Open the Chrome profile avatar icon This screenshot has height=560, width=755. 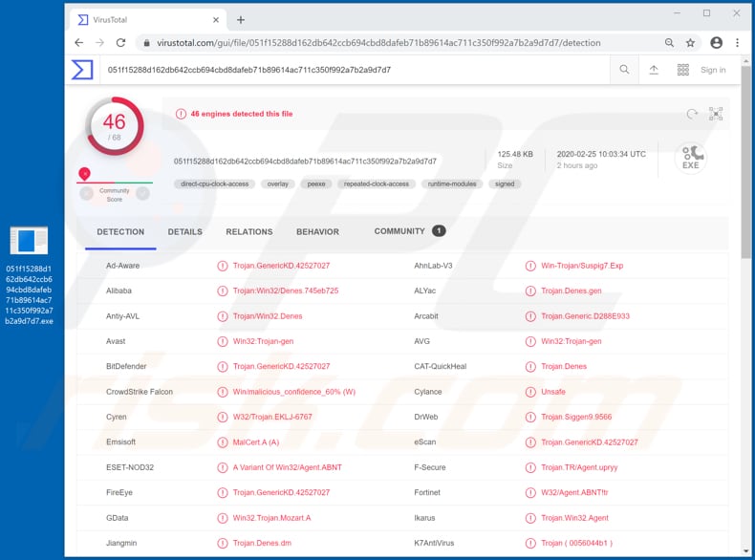point(717,43)
